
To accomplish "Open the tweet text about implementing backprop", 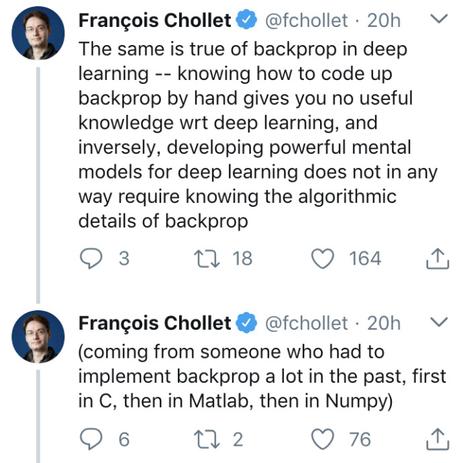I will coord(262,376).
